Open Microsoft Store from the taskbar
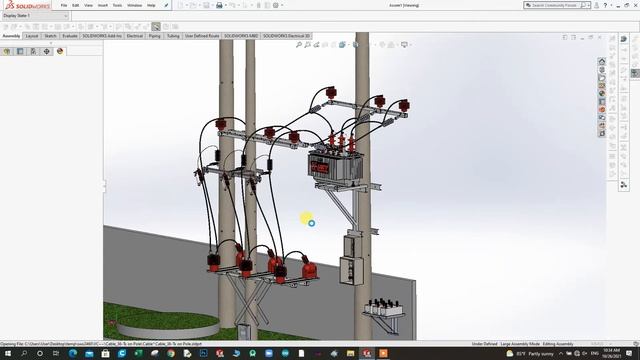This screenshot has height=360, width=640. click(x=105, y=353)
